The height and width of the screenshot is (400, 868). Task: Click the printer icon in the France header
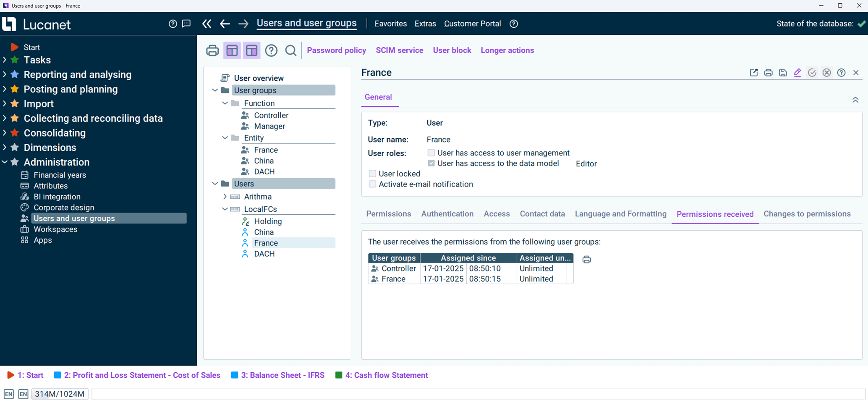click(x=769, y=73)
